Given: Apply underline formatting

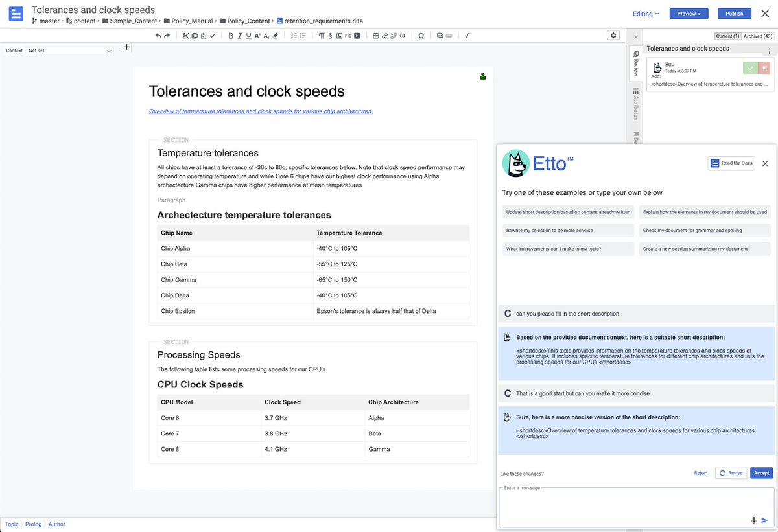Looking at the screenshot, I should coord(248,36).
